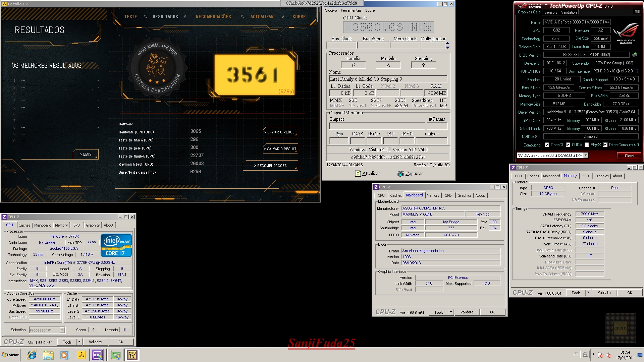Open the TESTE tab in Catzilla
Image resolution: width=644 pixels, height=362 pixels.
coord(131,17)
